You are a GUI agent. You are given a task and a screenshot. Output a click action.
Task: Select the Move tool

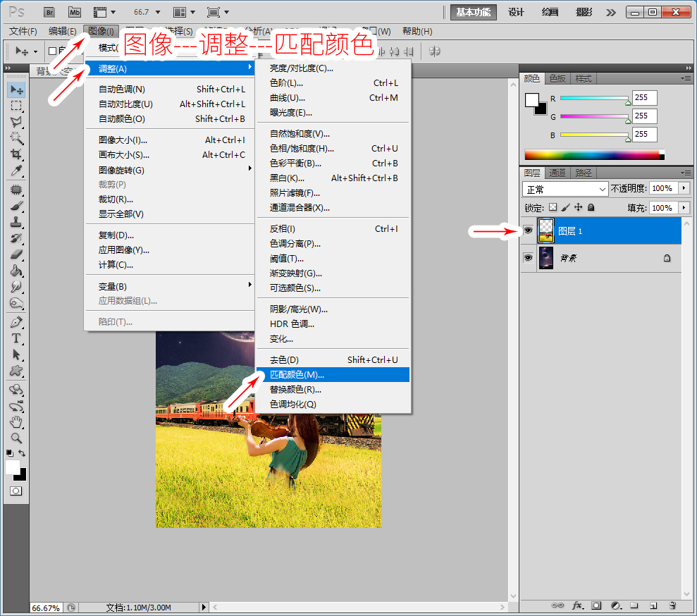[16, 90]
